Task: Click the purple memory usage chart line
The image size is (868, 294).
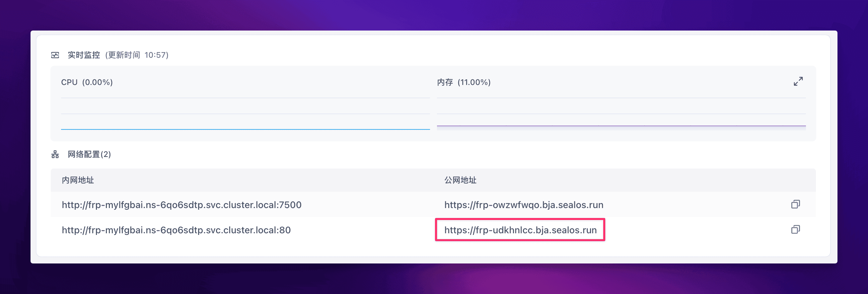Action: pos(621,126)
